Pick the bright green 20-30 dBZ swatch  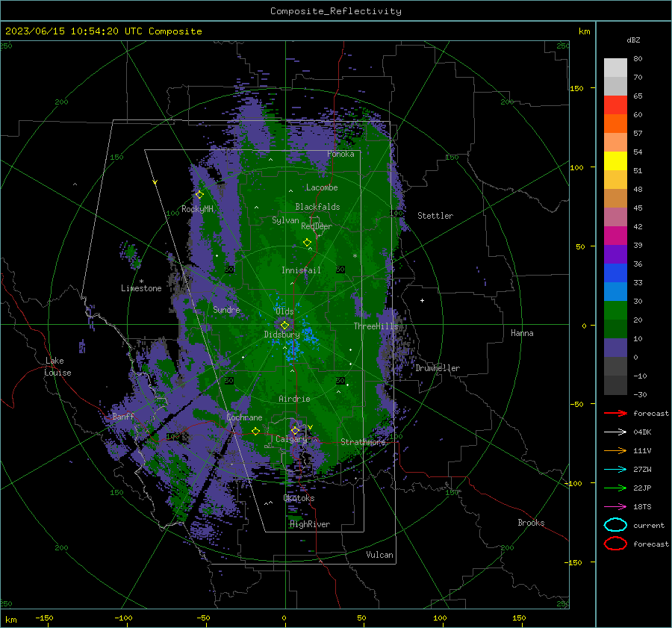pos(615,311)
